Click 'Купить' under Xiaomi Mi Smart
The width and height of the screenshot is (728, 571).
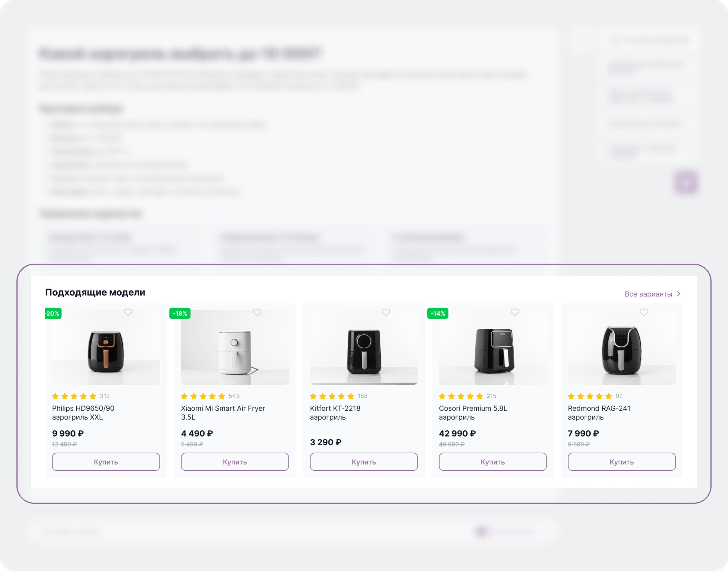point(235,462)
